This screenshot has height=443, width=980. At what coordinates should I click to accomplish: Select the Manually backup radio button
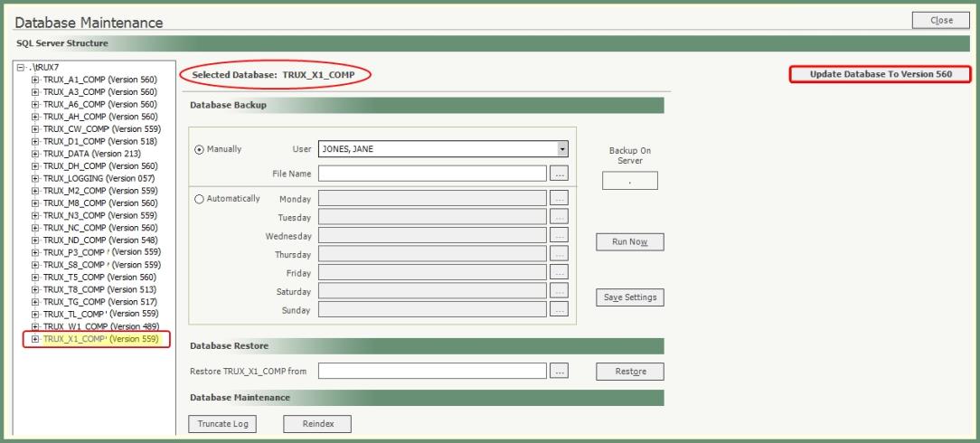199,150
